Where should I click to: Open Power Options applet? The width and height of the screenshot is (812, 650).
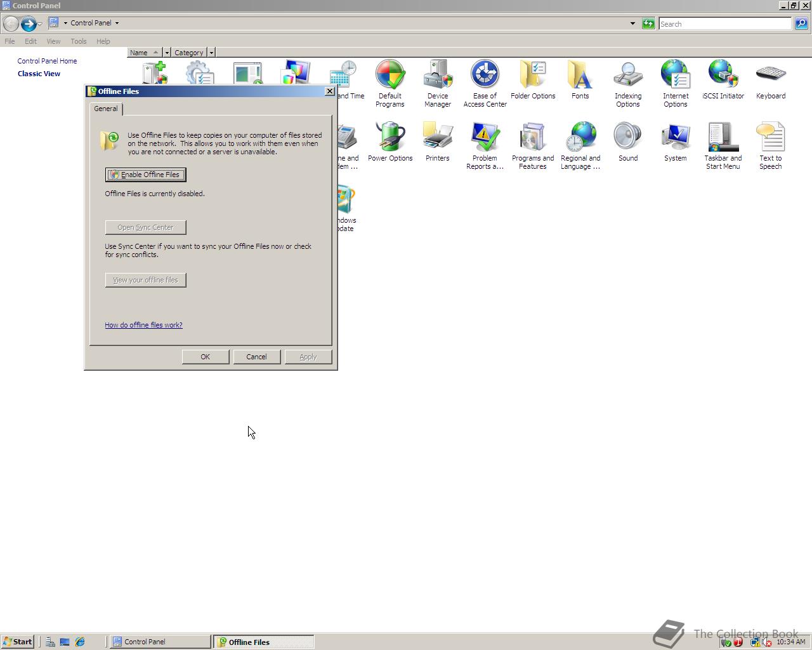390,142
